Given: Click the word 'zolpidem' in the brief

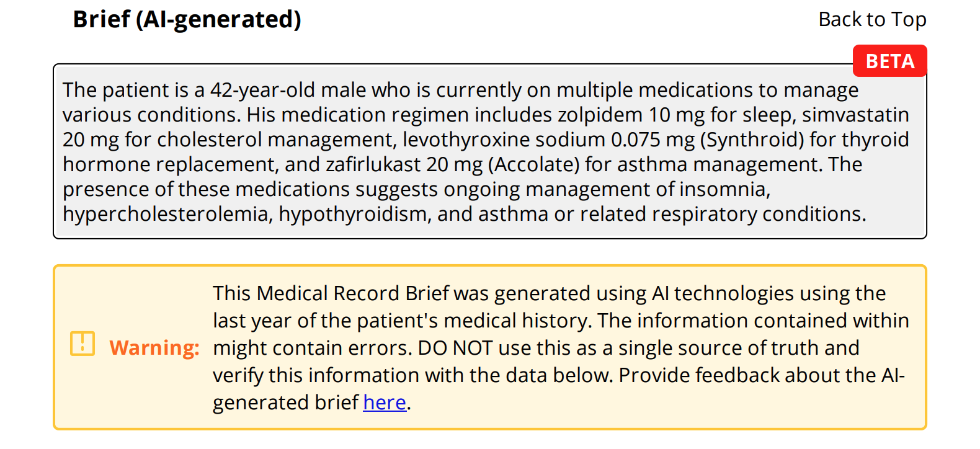Looking at the screenshot, I should (600, 115).
